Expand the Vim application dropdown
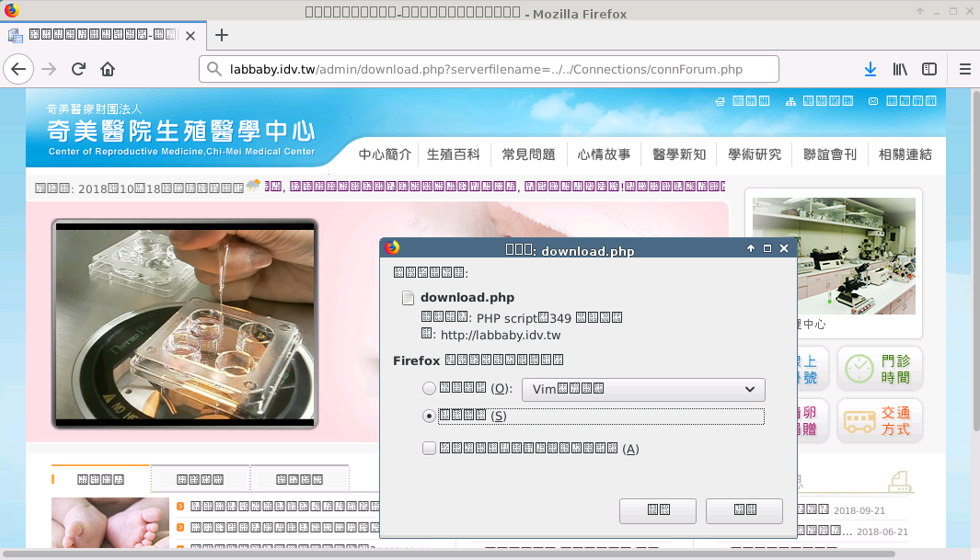980x560 pixels. pyautogui.click(x=643, y=390)
